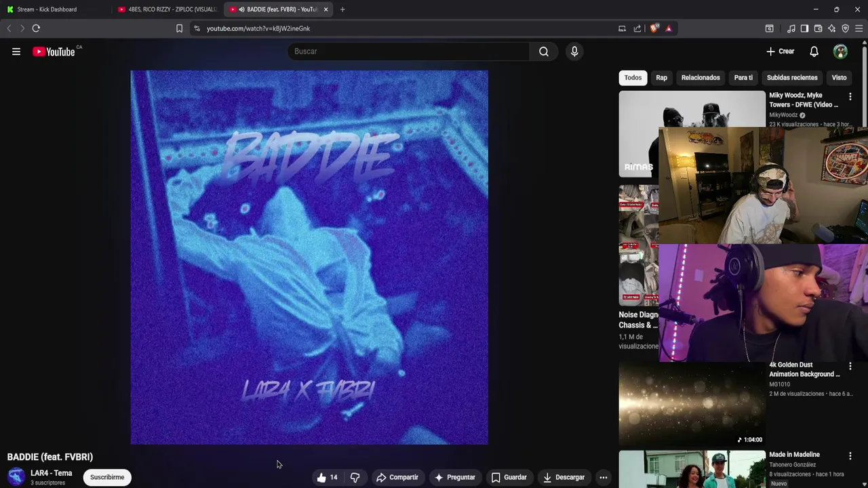The width and height of the screenshot is (868, 488).
Task: Go back in browser history
Action: (x=9, y=28)
